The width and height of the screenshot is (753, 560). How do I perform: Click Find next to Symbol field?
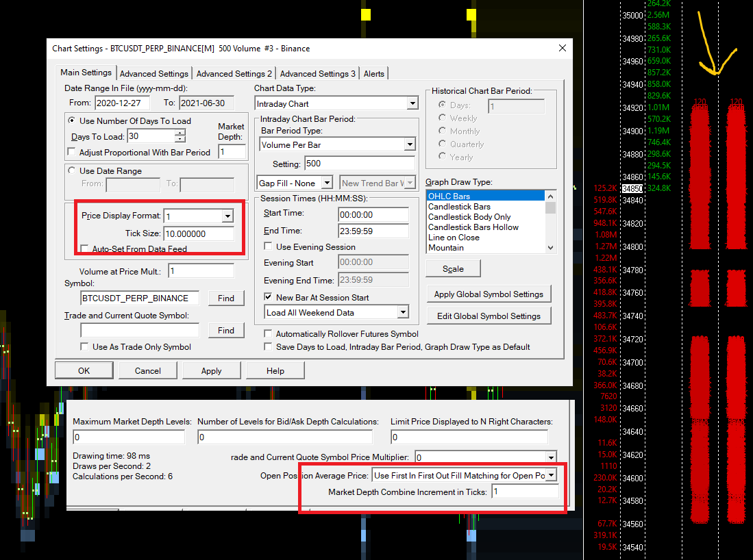225,298
